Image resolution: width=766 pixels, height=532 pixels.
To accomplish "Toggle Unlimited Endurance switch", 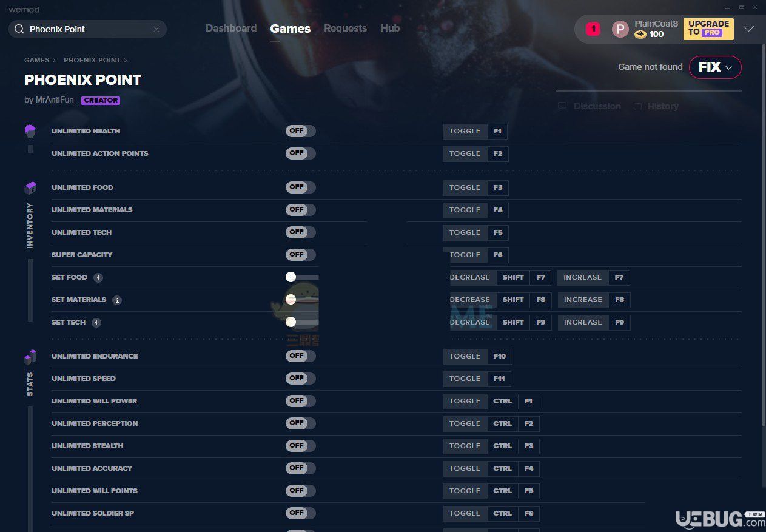I will pos(301,356).
